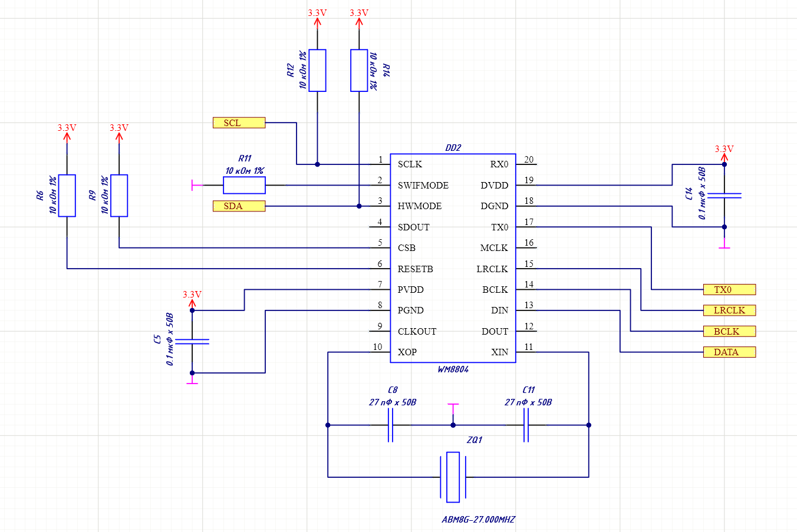Click the junction dot on the SDA wire
This screenshot has height=532, width=797.
359,206
